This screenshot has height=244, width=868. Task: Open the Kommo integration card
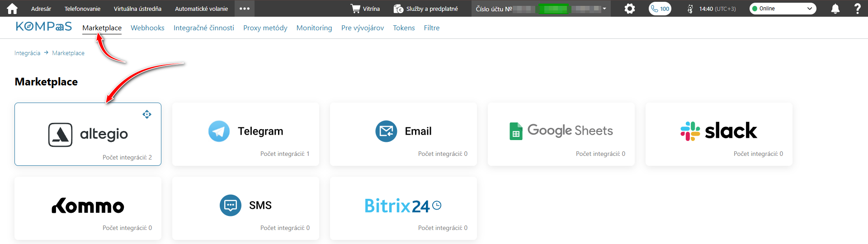coord(88,208)
